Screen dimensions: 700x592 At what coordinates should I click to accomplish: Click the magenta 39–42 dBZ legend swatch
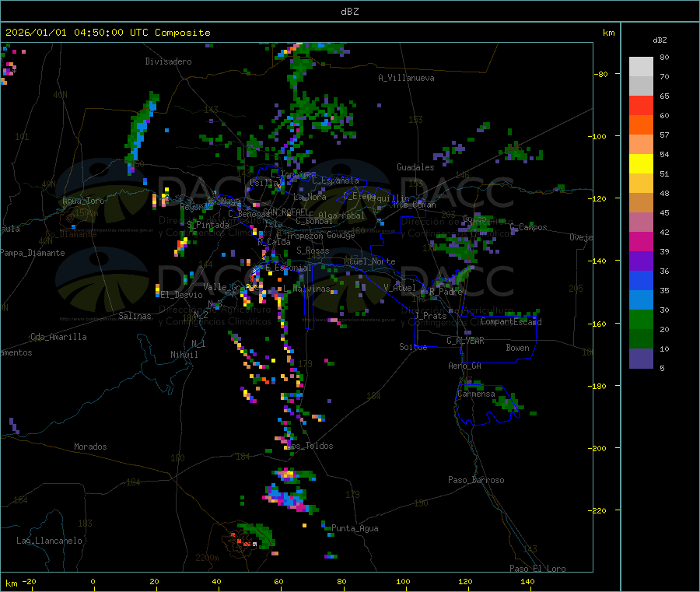click(641, 241)
